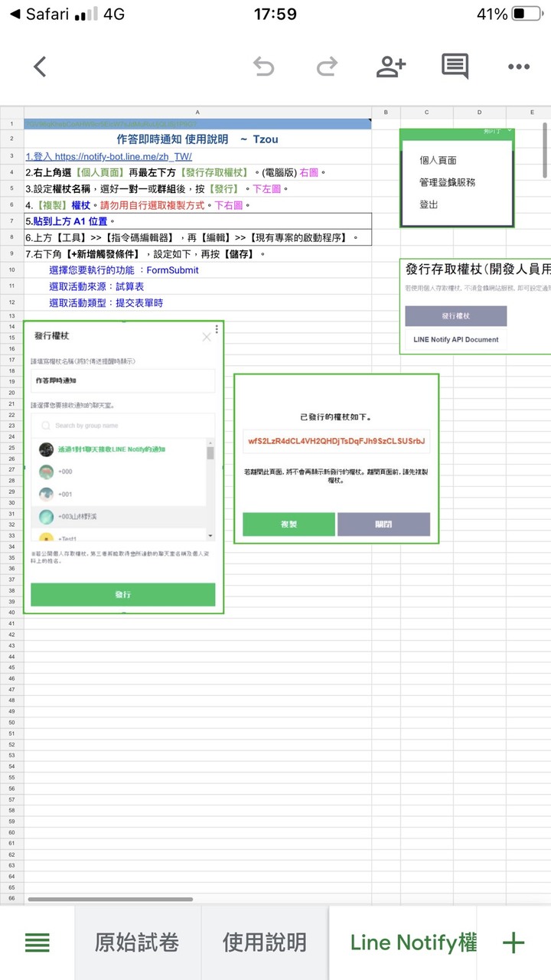This screenshot has width=551, height=980.
Task: Redo the last undone edit
Action: point(327,67)
